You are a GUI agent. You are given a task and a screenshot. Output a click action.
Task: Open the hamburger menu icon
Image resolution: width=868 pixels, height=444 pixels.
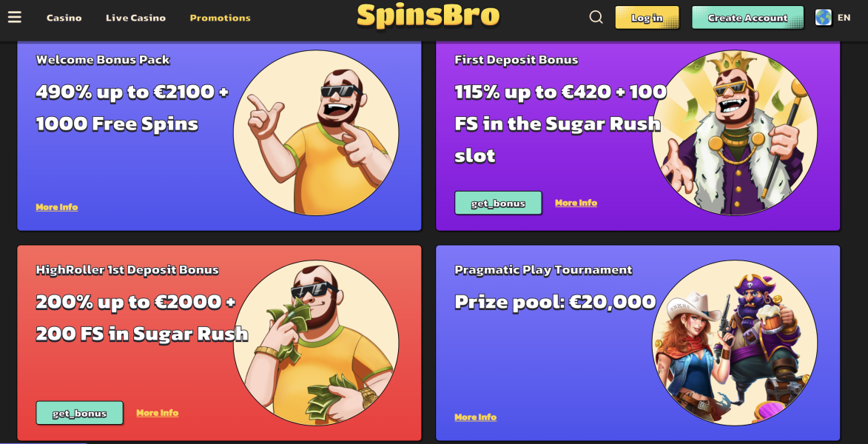pyautogui.click(x=14, y=18)
